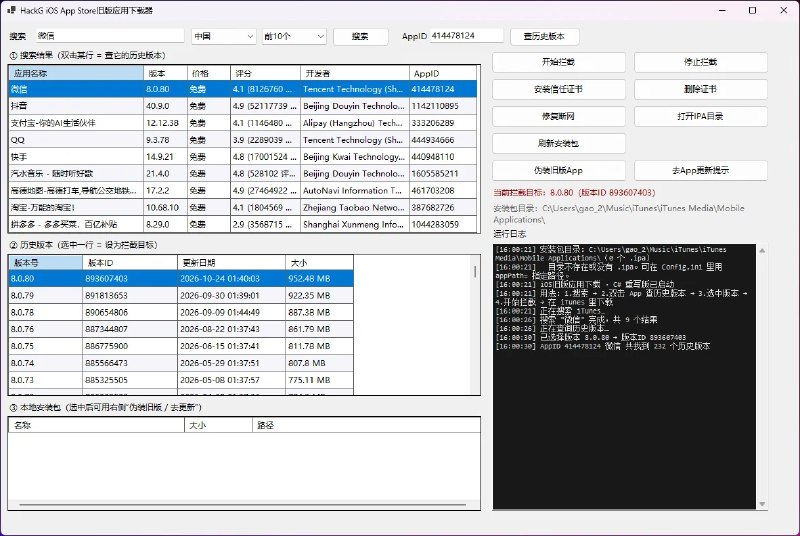
Task: Focus the AppID field showing 414478124
Action: [466, 36]
